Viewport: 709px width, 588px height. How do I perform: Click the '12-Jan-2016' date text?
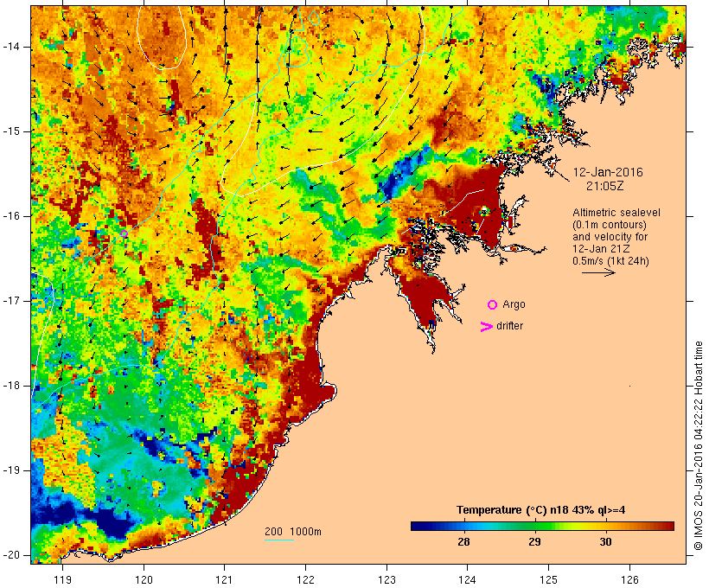point(608,172)
